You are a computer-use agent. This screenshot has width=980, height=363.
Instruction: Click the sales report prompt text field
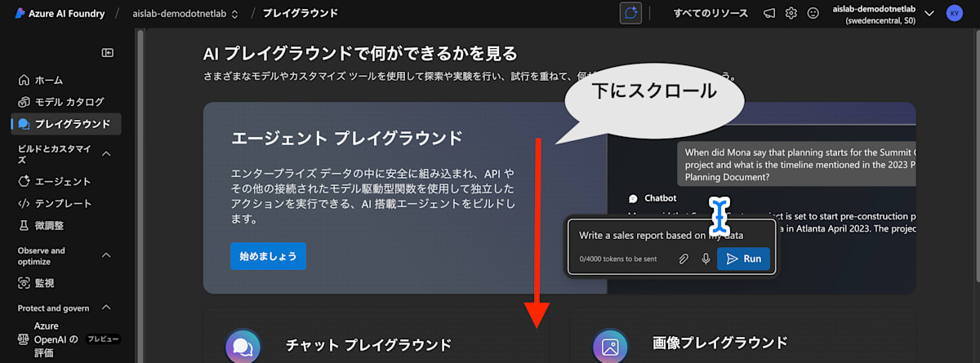[661, 235]
